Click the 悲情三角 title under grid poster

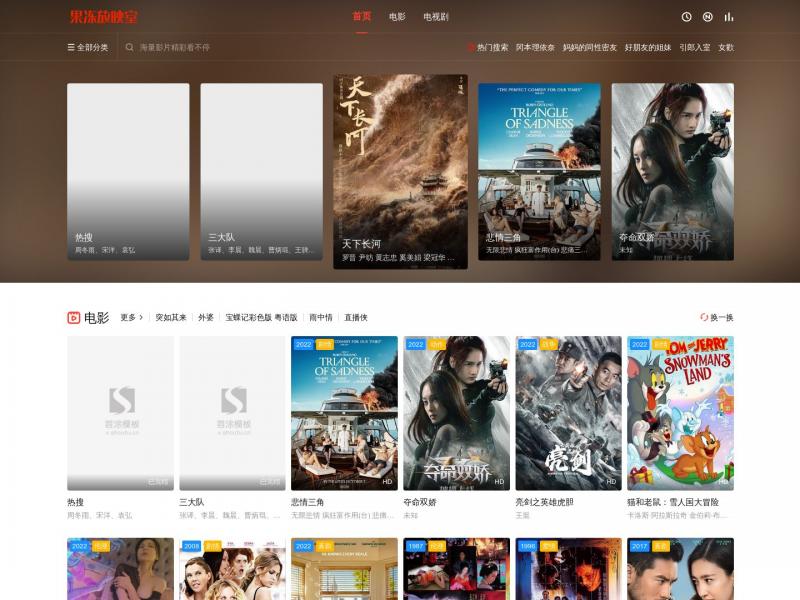point(308,502)
